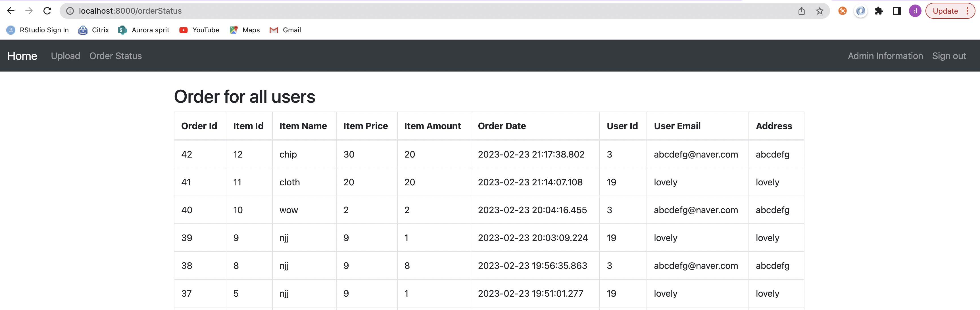This screenshot has height=310, width=980.
Task: Click item name 'wow'
Action: point(289,210)
